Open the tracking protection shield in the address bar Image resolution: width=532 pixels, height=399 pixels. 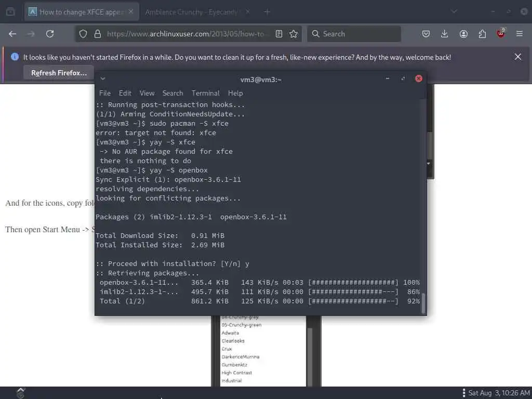click(x=83, y=34)
